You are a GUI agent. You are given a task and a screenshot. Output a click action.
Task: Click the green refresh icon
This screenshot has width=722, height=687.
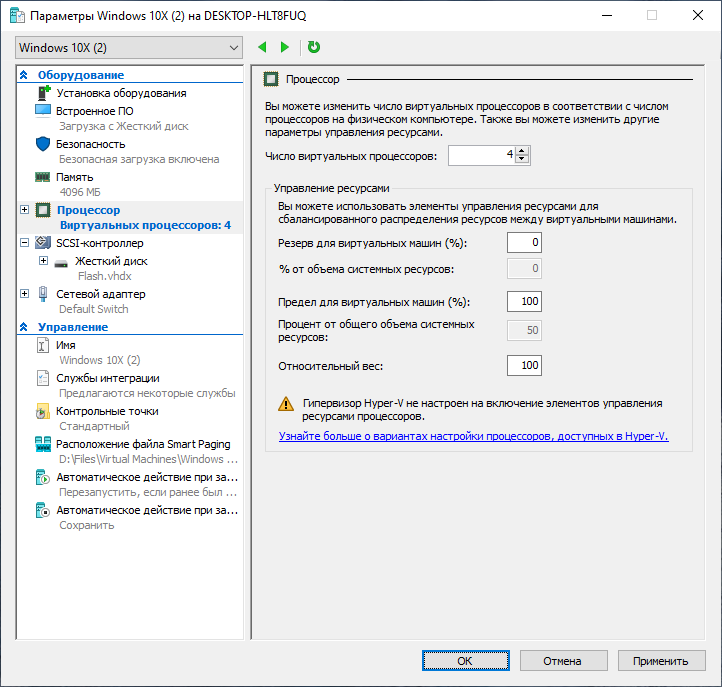pos(314,47)
